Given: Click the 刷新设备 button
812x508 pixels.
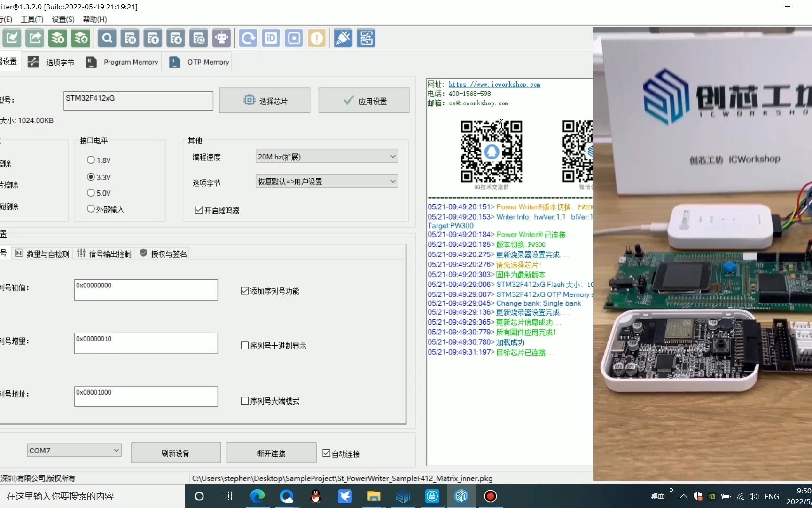Looking at the screenshot, I should (176, 453).
